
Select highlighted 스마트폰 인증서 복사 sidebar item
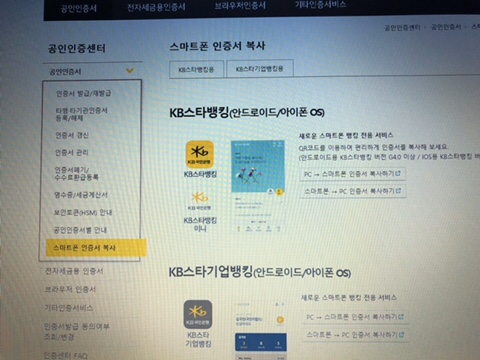pos(96,248)
